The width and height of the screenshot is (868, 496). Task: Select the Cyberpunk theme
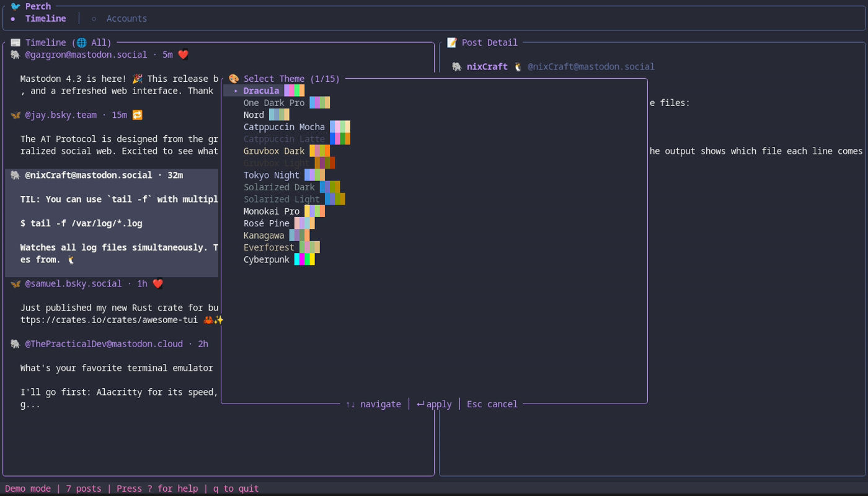click(267, 260)
